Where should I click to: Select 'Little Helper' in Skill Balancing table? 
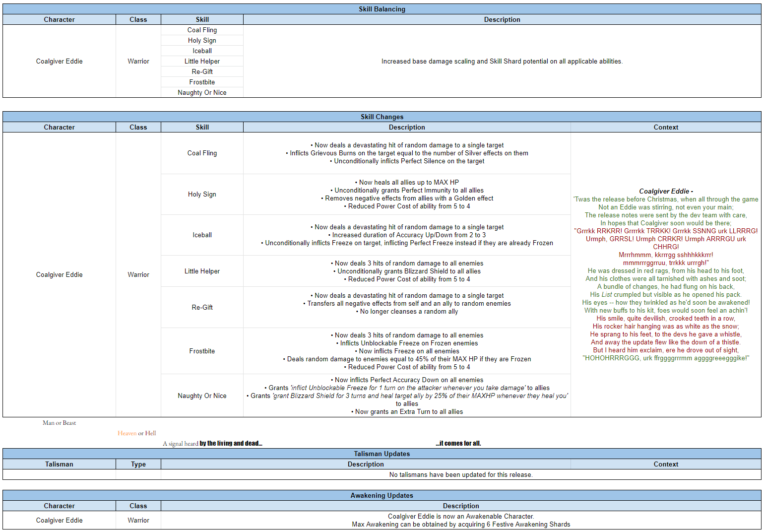202,61
